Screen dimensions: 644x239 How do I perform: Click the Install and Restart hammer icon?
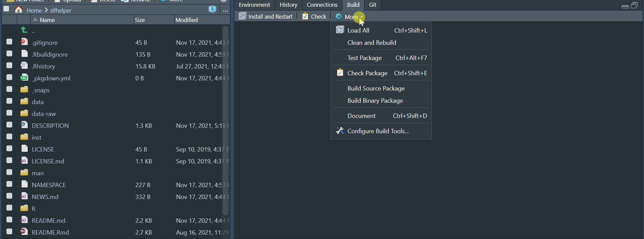tap(242, 16)
